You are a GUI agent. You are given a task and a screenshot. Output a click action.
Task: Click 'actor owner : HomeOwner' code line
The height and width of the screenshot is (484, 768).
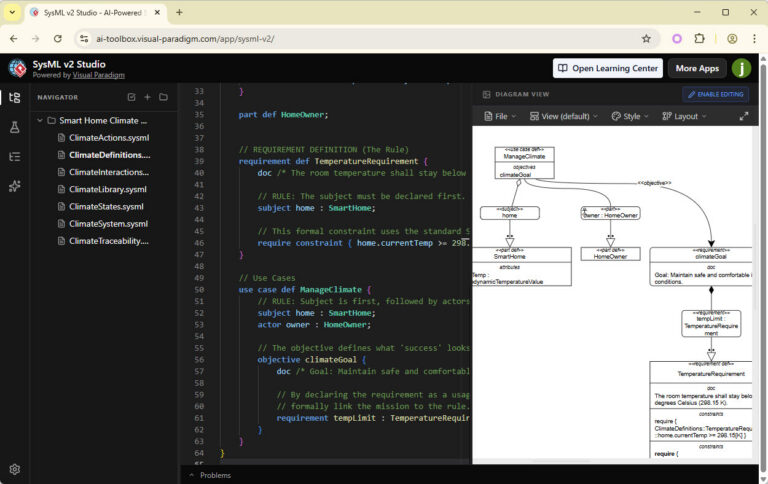314,325
